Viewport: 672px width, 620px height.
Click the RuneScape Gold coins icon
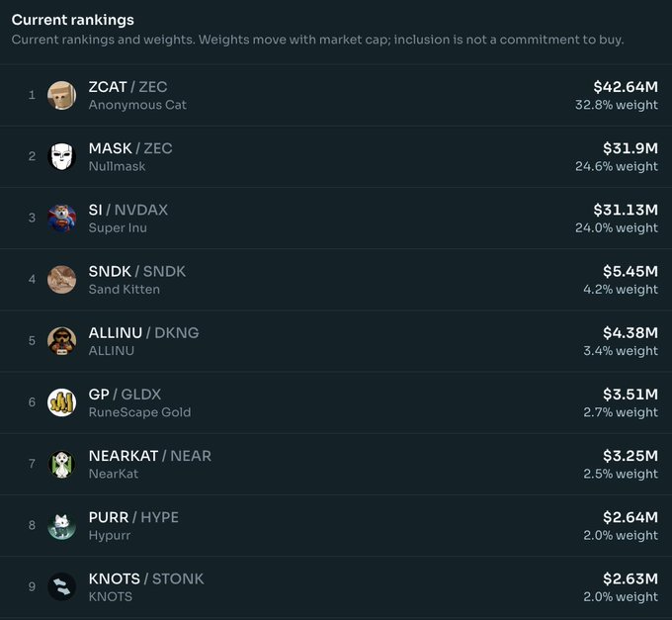pos(61,402)
